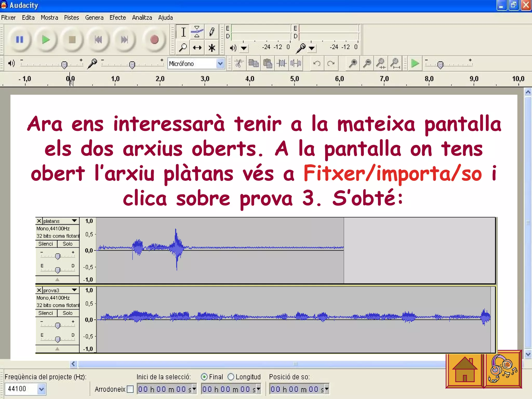This screenshot has width=532, height=399.
Task: Open the input meter dropdown arrow
Action: click(x=312, y=48)
